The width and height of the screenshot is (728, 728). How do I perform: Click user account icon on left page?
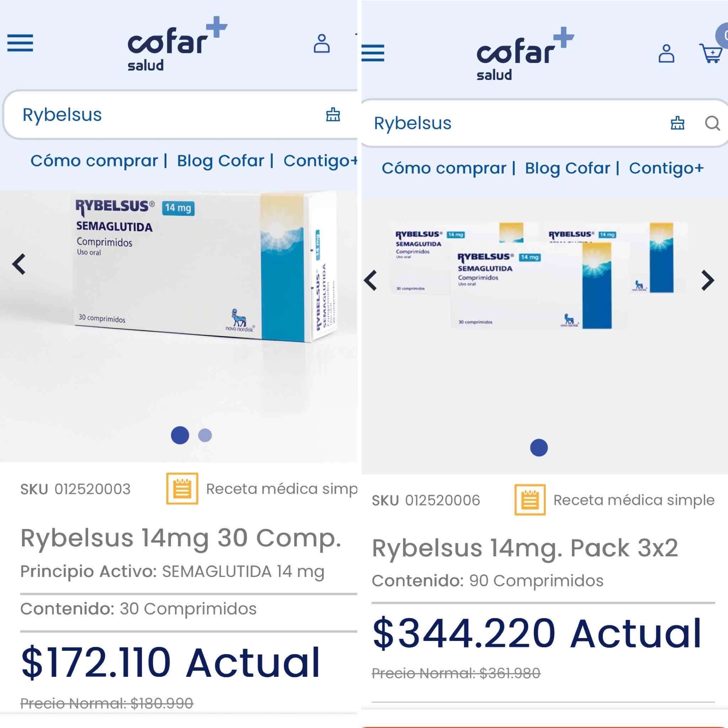[321, 43]
